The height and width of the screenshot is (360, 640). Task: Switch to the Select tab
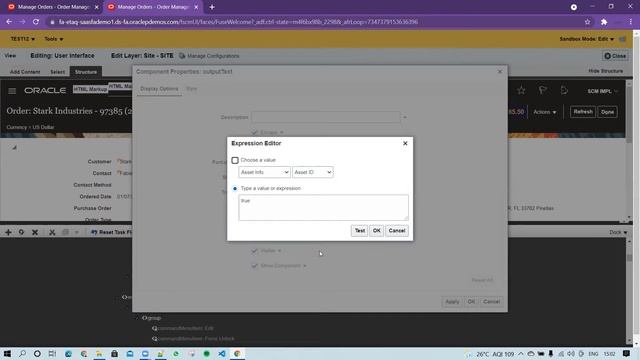[x=58, y=72]
